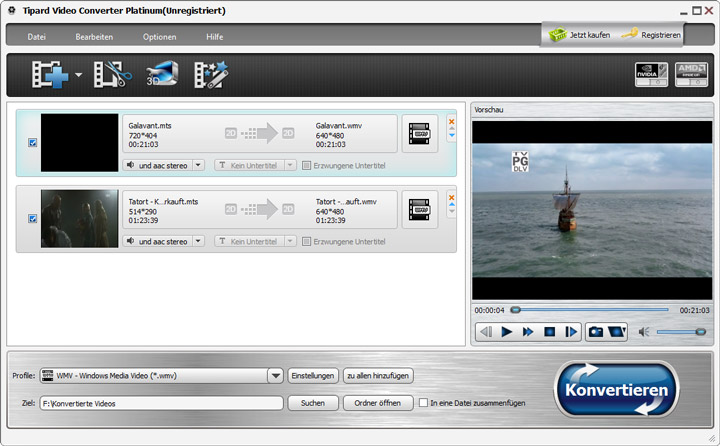Click Jetzt kaufen button
This screenshot has width=720, height=446.
point(579,34)
